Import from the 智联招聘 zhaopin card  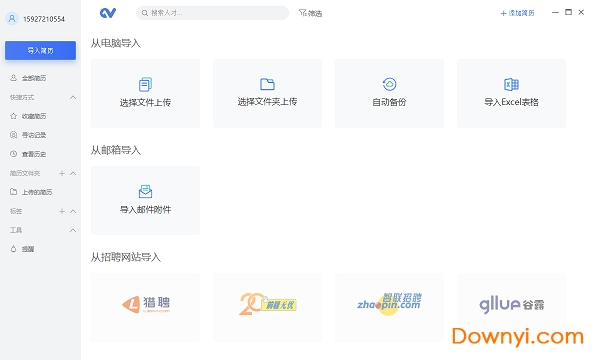point(390,308)
